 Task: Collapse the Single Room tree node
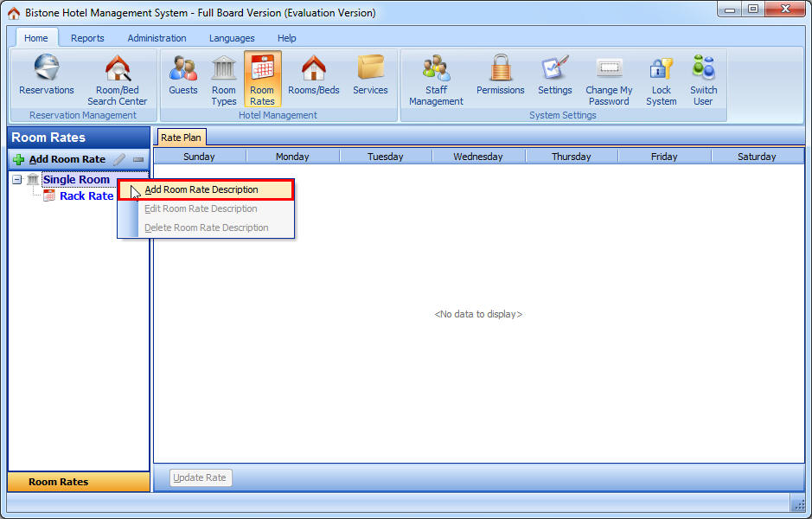point(17,180)
